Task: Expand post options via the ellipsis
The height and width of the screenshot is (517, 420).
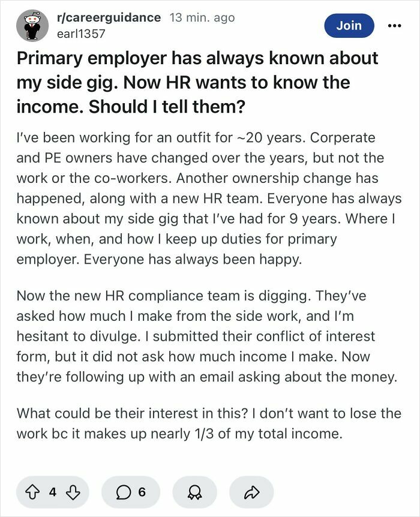Action: click(x=394, y=25)
